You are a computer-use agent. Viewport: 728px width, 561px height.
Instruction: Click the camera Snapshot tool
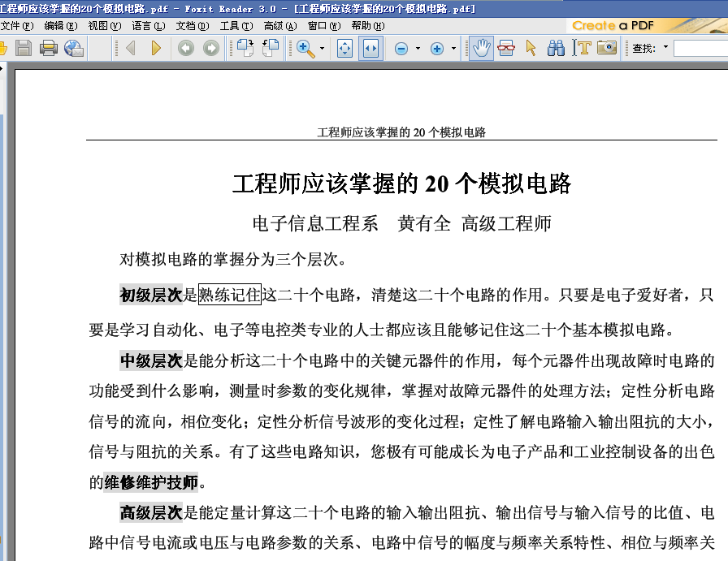tap(607, 47)
